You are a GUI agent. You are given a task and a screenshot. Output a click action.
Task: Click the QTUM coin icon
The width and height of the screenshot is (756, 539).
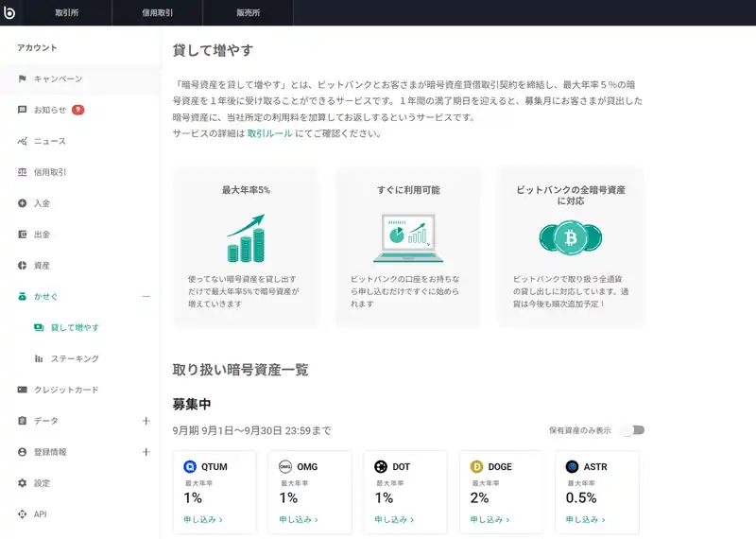[x=190, y=466]
